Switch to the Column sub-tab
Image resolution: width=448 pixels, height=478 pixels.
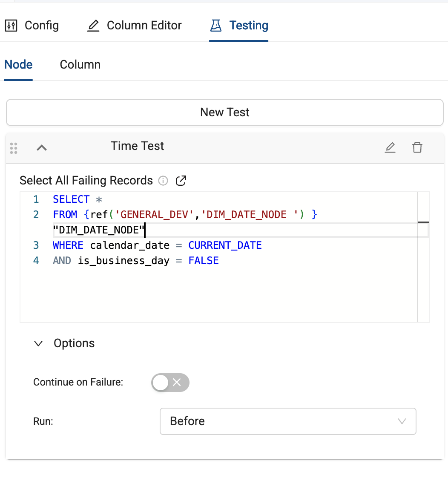pyautogui.click(x=80, y=65)
